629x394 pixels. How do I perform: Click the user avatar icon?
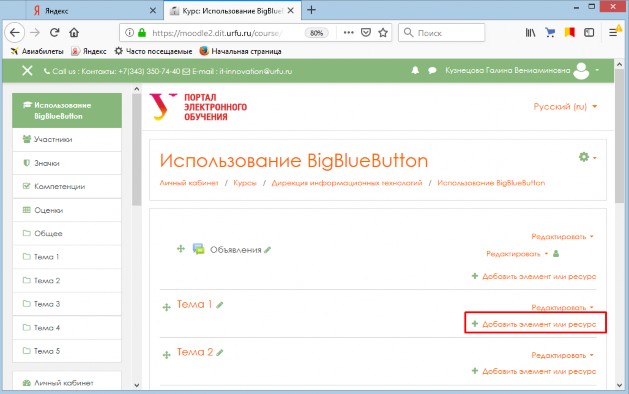point(581,71)
